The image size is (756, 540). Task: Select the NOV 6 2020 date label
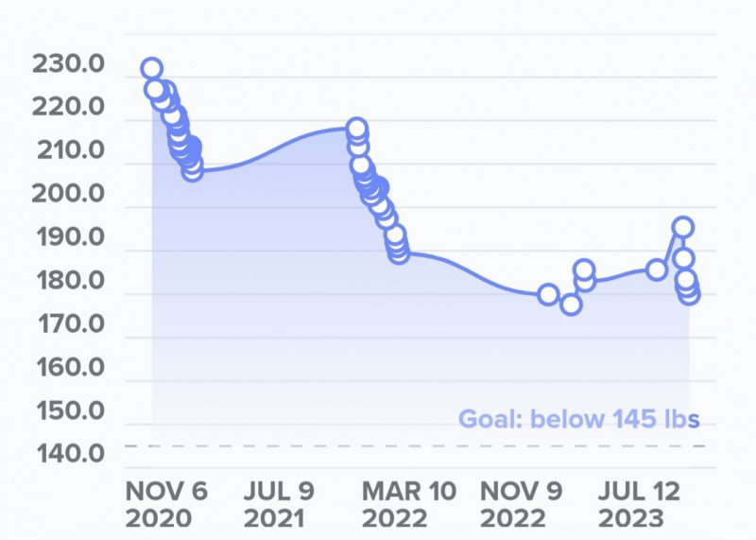click(x=166, y=505)
